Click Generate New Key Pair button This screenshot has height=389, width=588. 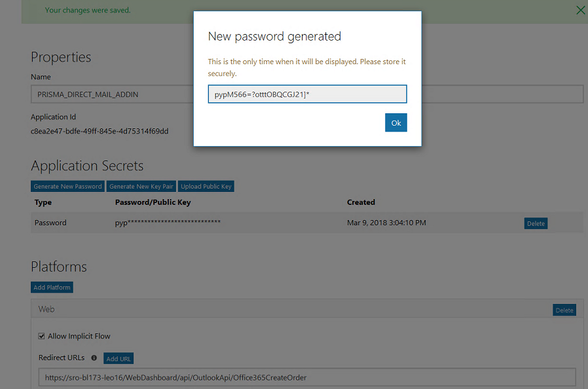coord(141,187)
